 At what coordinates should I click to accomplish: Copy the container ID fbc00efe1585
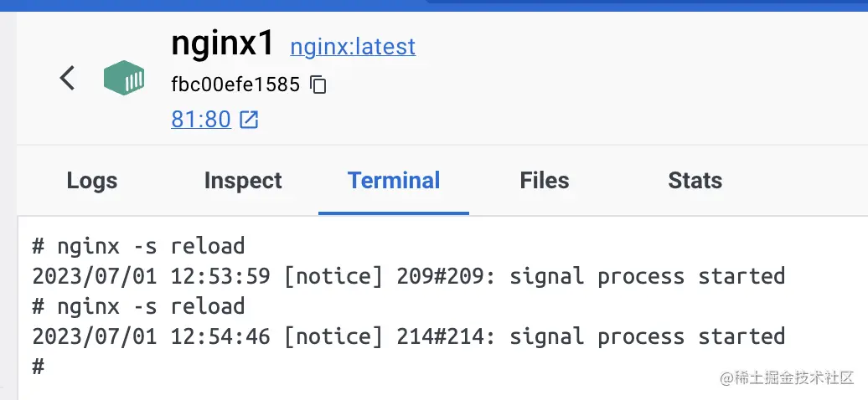tap(318, 85)
